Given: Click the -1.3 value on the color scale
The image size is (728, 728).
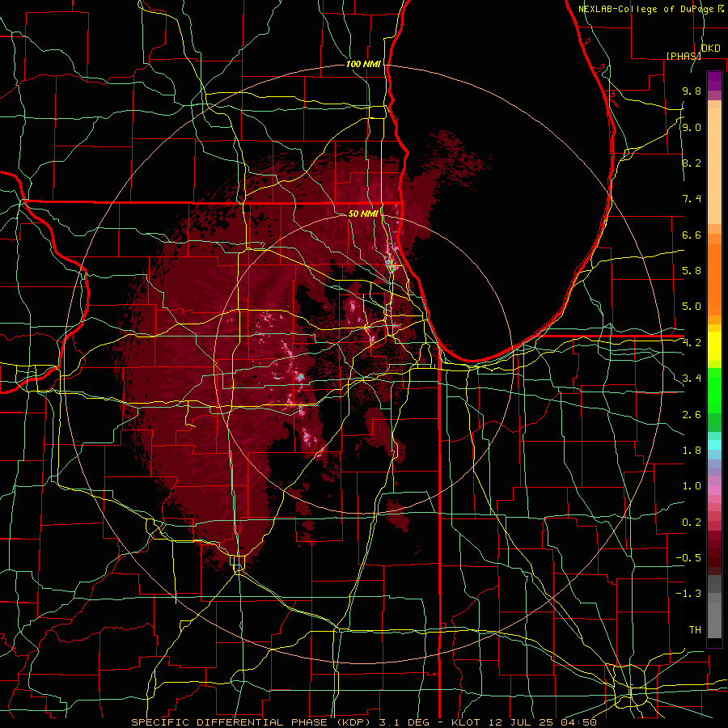Looking at the screenshot, I should coord(688,594).
